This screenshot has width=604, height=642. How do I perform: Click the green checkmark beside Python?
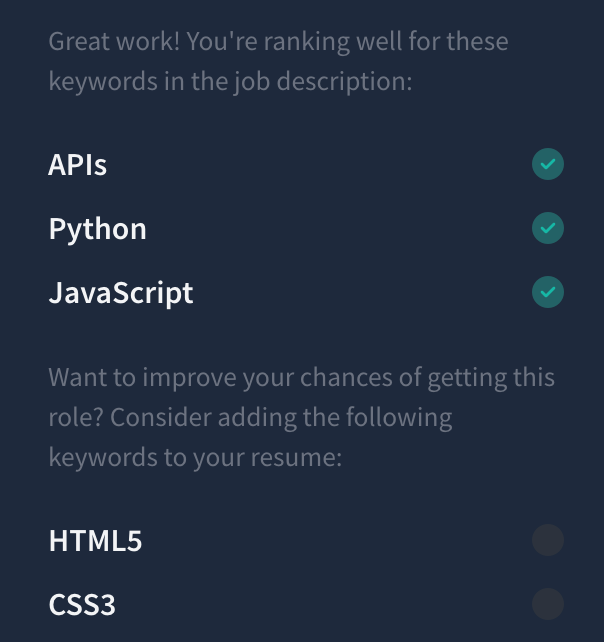pos(547,228)
